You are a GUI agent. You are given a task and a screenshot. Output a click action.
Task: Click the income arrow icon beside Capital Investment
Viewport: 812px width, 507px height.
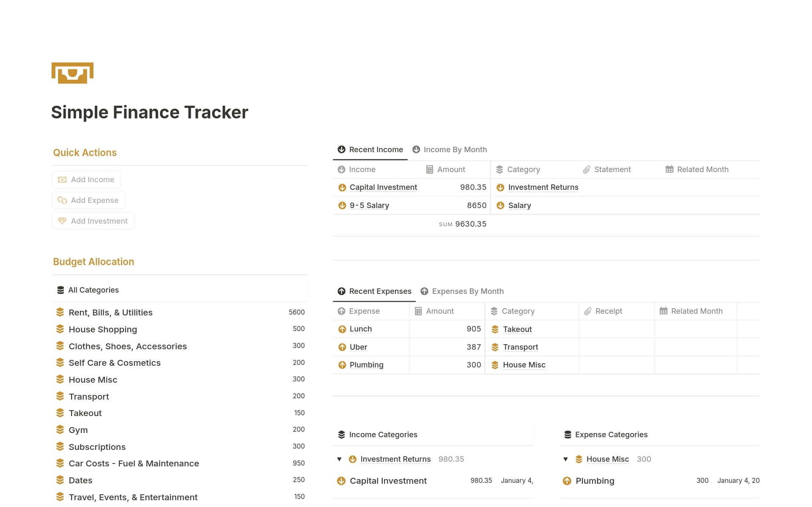[x=341, y=187]
